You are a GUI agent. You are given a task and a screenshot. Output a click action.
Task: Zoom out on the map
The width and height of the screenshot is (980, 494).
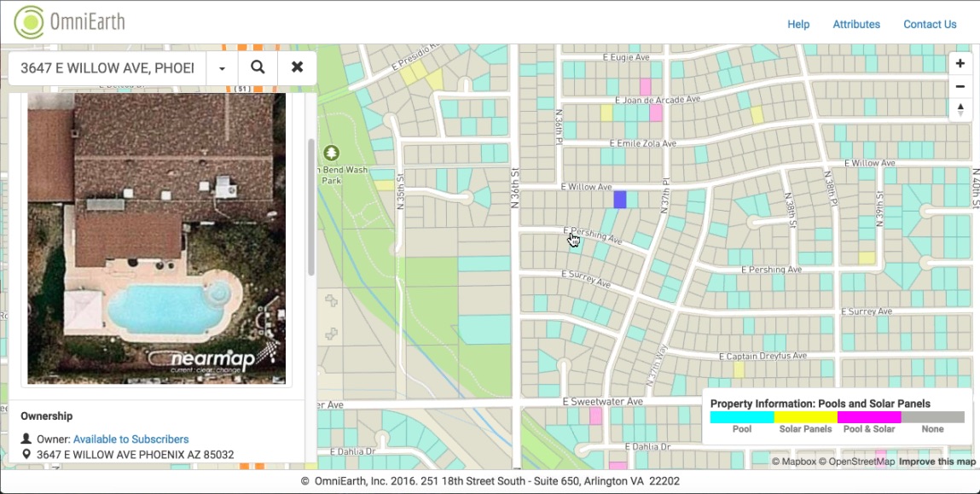pos(960,86)
